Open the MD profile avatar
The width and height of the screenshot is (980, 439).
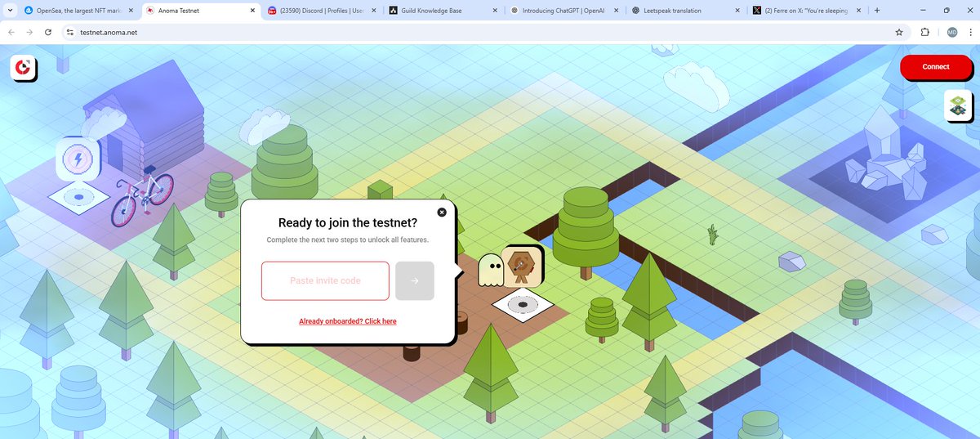[x=952, y=32]
